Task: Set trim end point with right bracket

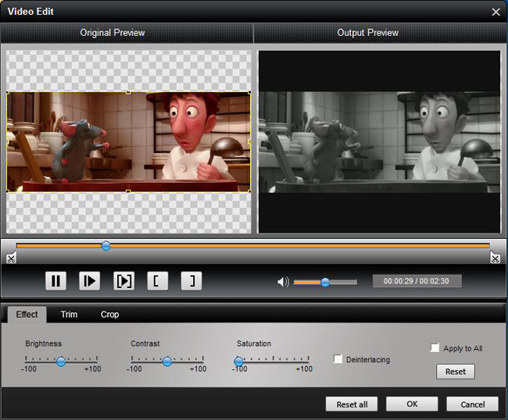Action: [191, 281]
